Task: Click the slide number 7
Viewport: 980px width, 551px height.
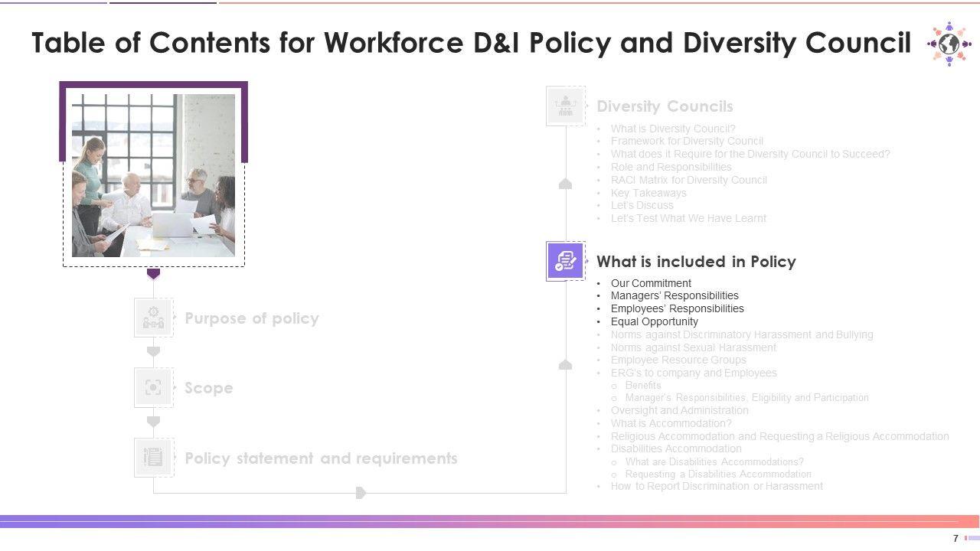Action: (955, 538)
